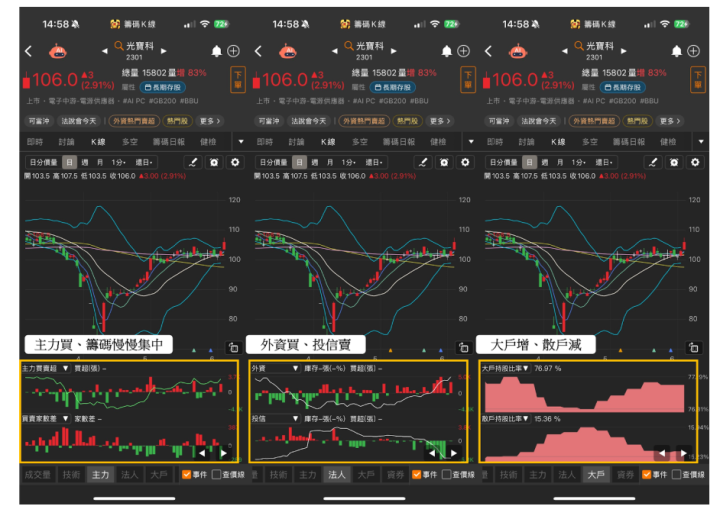Open the price alarm icon in 主力買 screen
The image size is (720, 519).
coord(214,162)
